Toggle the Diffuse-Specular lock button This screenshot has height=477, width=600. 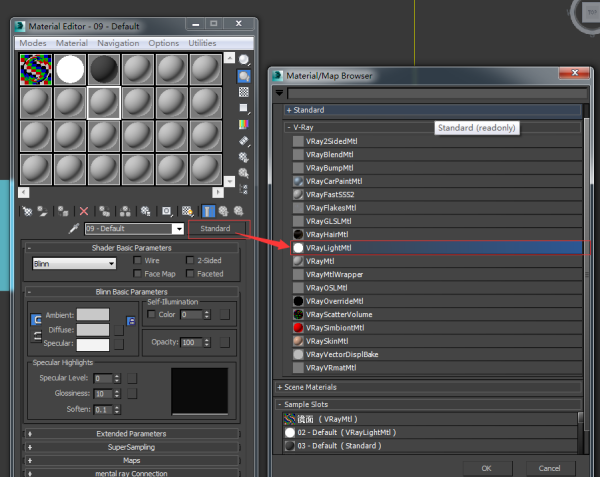click(x=36, y=336)
